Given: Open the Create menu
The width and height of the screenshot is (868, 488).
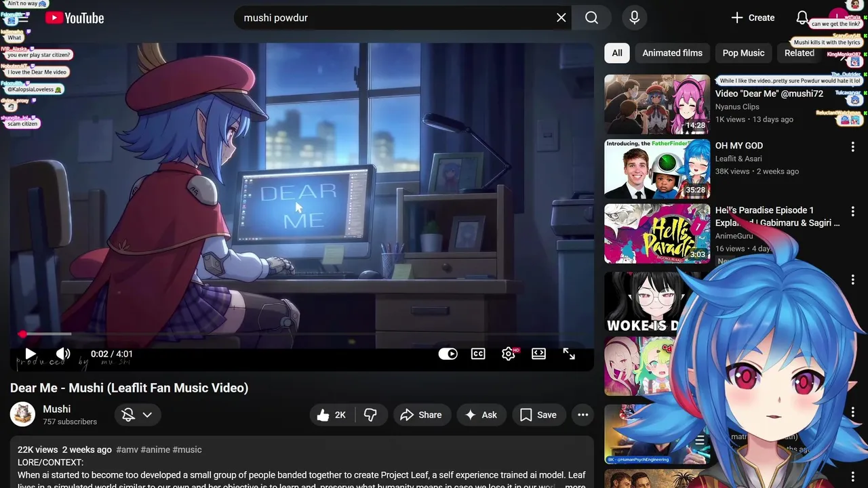Looking at the screenshot, I should pos(753,18).
